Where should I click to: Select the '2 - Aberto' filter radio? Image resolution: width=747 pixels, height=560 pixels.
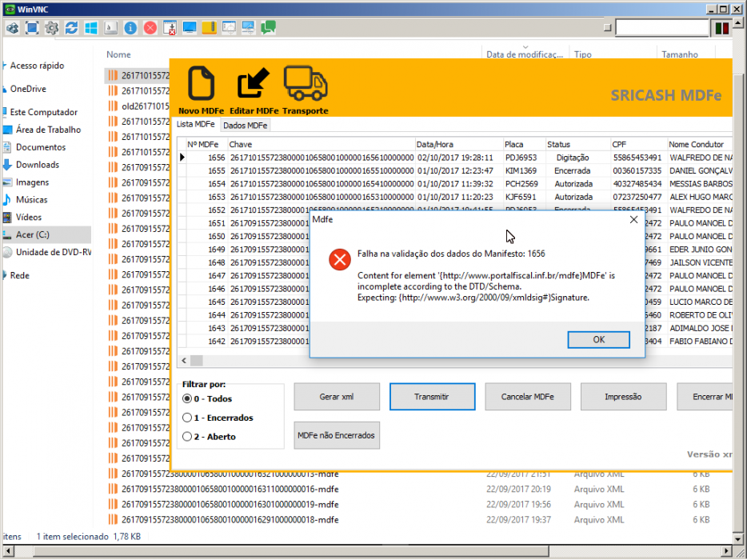point(187,437)
